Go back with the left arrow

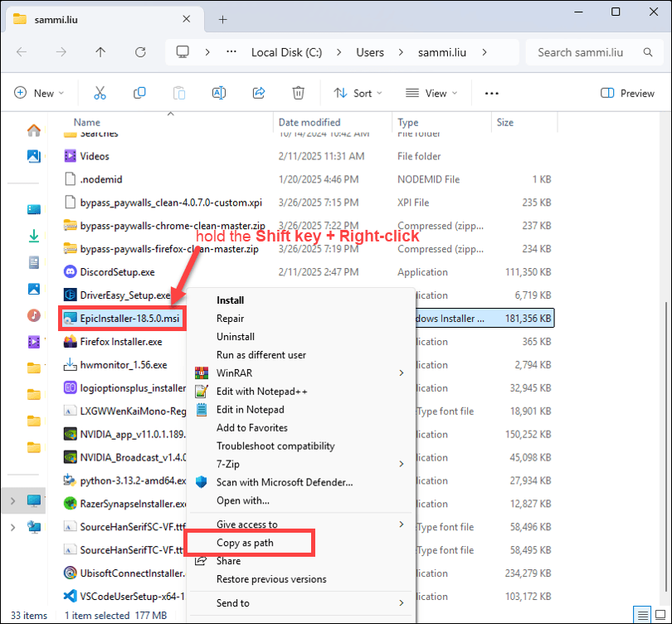(22, 52)
